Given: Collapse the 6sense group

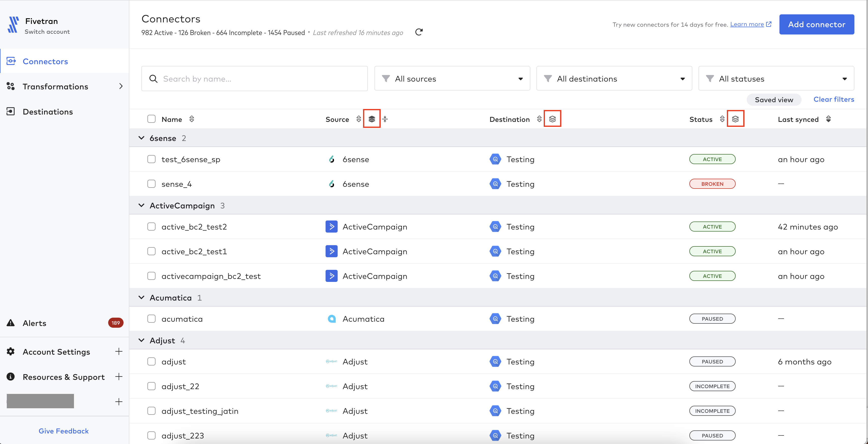Looking at the screenshot, I should (x=141, y=138).
